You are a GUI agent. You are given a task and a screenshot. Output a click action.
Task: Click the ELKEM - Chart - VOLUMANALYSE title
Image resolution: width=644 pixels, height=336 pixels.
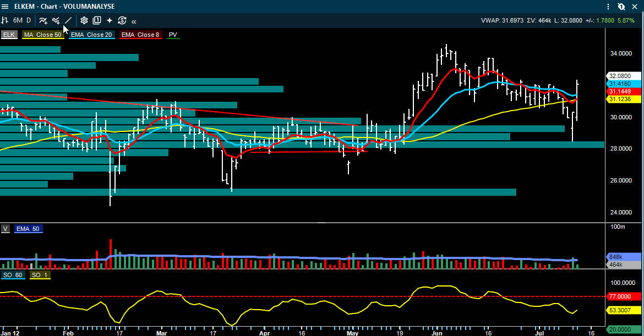pos(64,7)
